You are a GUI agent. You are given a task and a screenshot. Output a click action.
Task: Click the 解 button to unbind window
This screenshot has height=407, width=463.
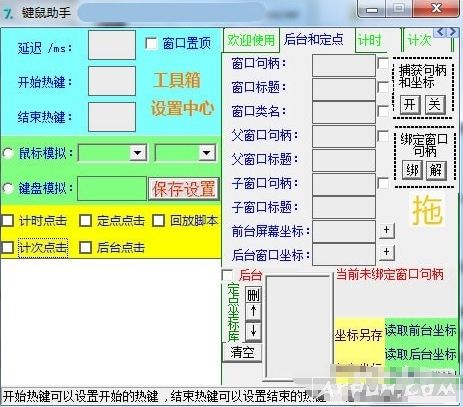pos(435,170)
